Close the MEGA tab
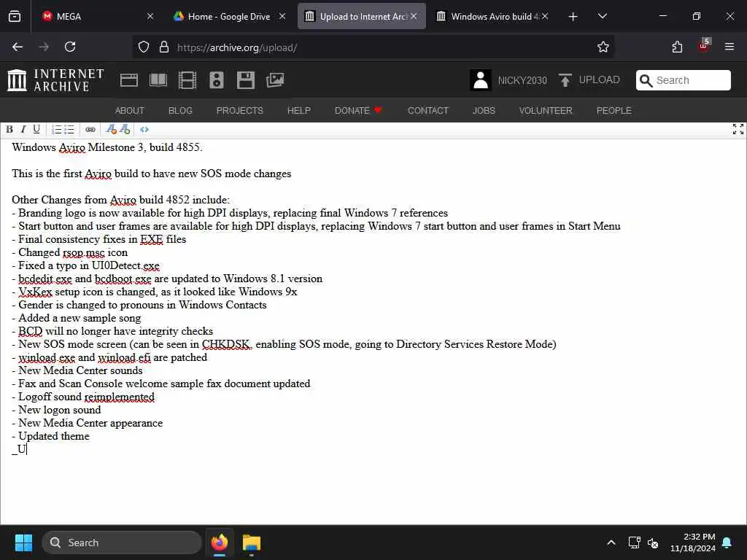Screen dimensions: 747x560 pos(150,16)
